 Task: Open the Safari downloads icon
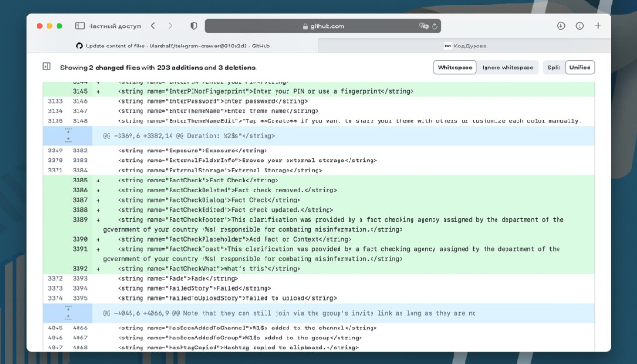coord(560,26)
